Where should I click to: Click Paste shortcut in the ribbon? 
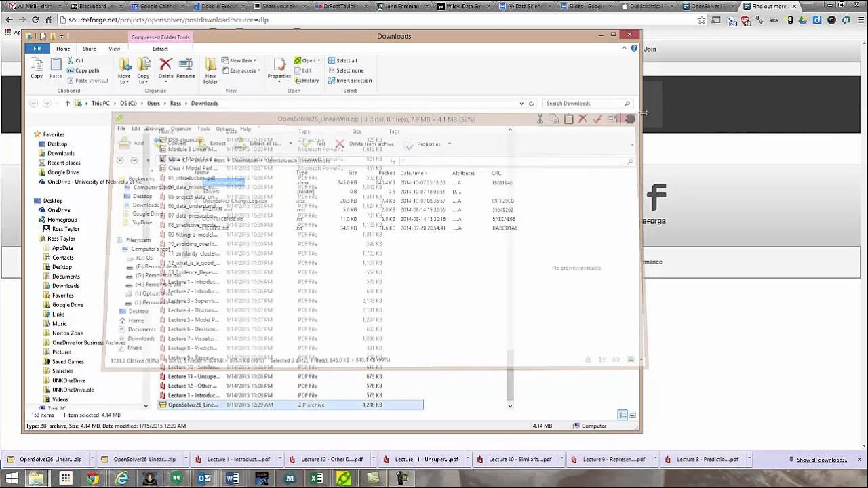coord(87,81)
